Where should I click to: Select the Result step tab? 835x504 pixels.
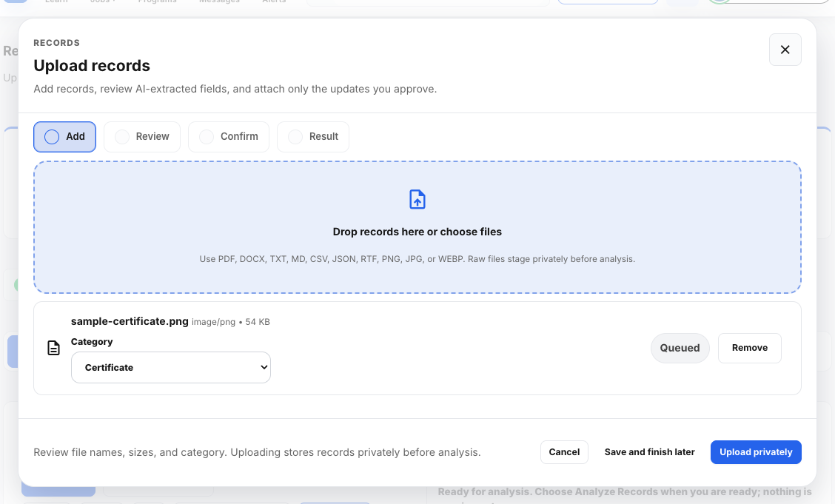pyautogui.click(x=313, y=137)
